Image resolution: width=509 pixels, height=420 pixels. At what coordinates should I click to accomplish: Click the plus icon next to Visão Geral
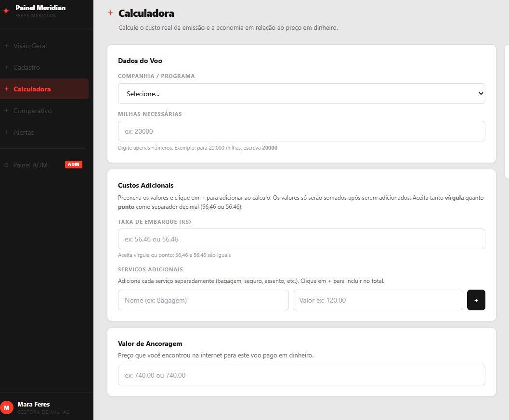coord(6,46)
